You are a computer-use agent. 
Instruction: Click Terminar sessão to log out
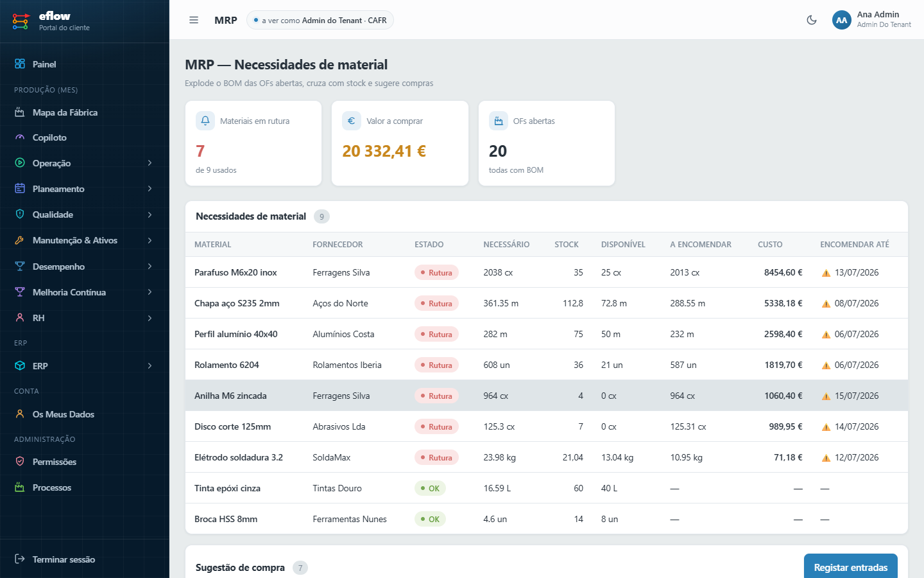pyautogui.click(x=85, y=559)
